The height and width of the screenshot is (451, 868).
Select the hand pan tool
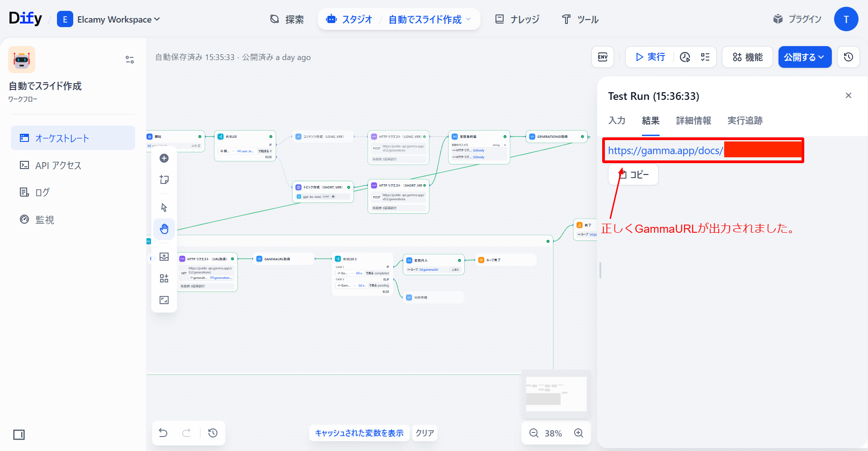point(164,229)
